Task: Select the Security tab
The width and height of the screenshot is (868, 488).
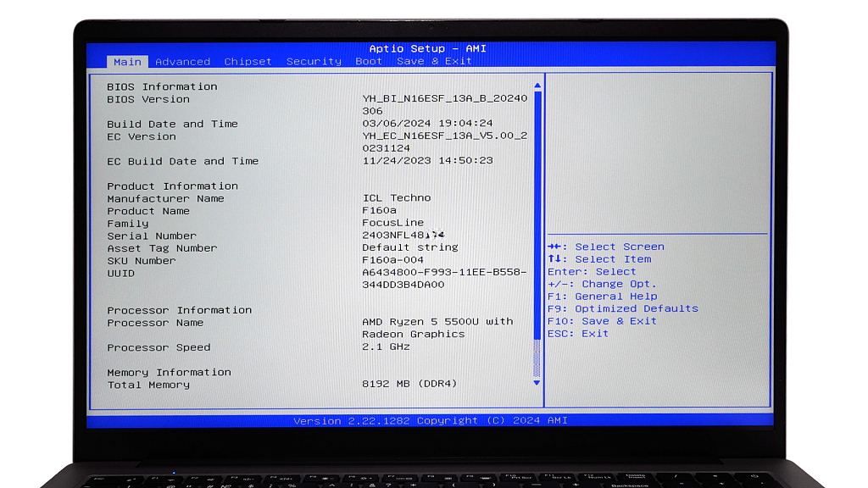Action: 314,62
